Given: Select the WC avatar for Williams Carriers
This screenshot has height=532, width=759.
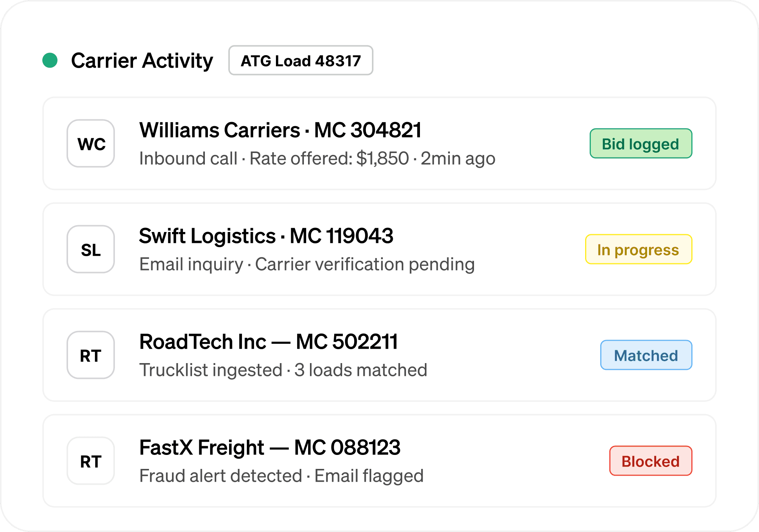Looking at the screenshot, I should [x=91, y=144].
